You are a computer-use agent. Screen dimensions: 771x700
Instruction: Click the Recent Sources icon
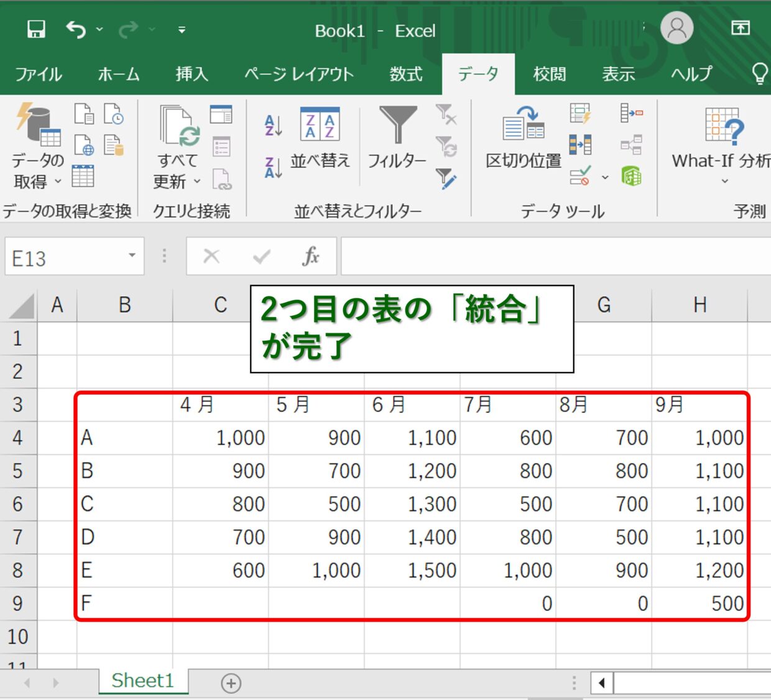(114, 114)
